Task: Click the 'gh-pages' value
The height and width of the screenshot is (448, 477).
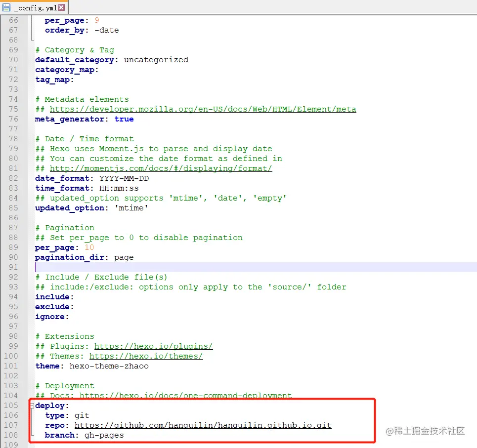Action: [x=104, y=435]
